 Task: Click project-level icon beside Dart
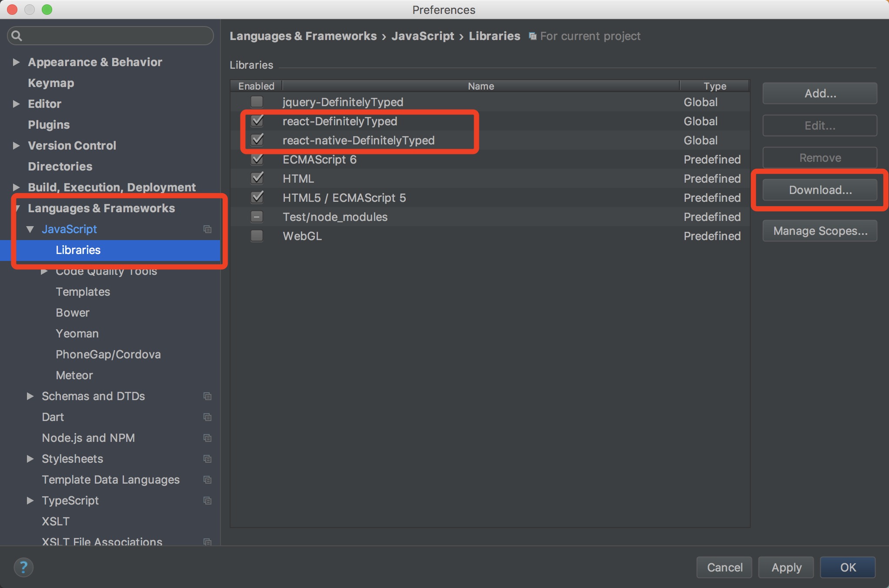click(207, 417)
